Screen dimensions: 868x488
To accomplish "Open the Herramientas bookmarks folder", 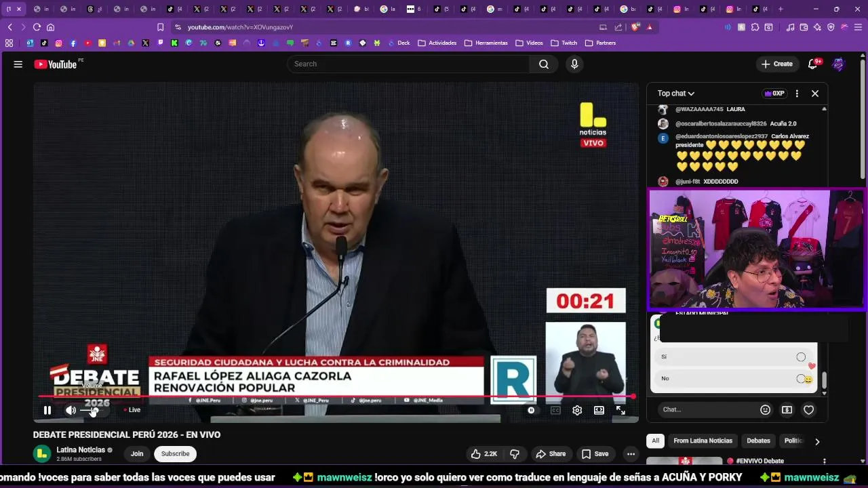I will point(486,43).
